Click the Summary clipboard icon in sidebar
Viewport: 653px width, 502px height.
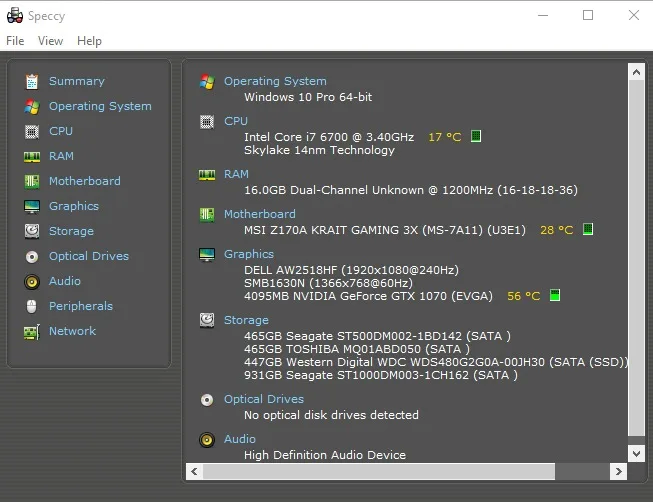point(32,82)
